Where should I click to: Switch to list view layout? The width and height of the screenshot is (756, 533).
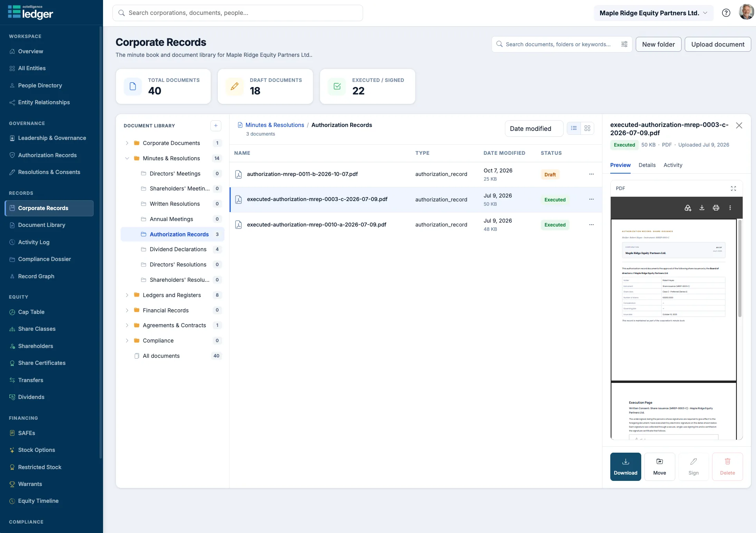[574, 128]
